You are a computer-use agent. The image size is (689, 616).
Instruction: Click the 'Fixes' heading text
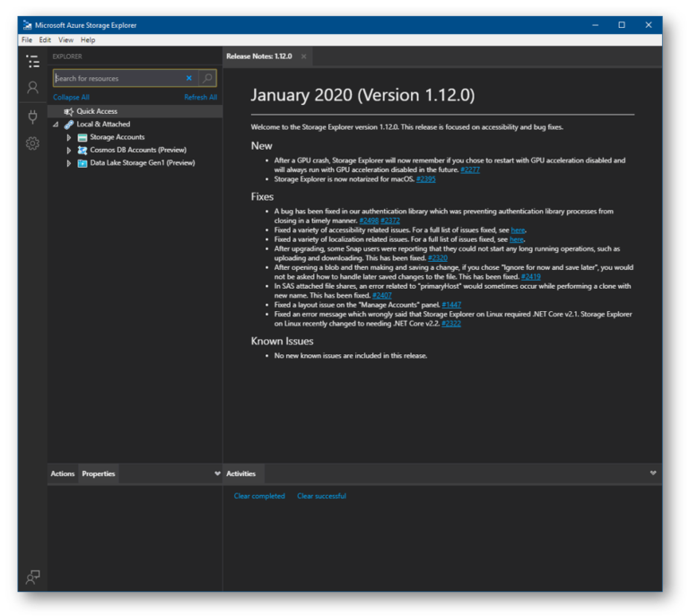point(262,196)
